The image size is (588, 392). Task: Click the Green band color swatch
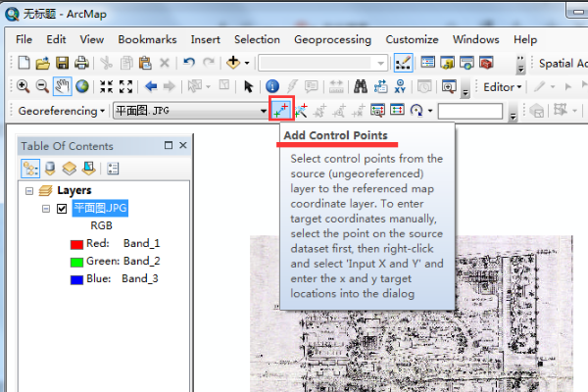click(76, 263)
